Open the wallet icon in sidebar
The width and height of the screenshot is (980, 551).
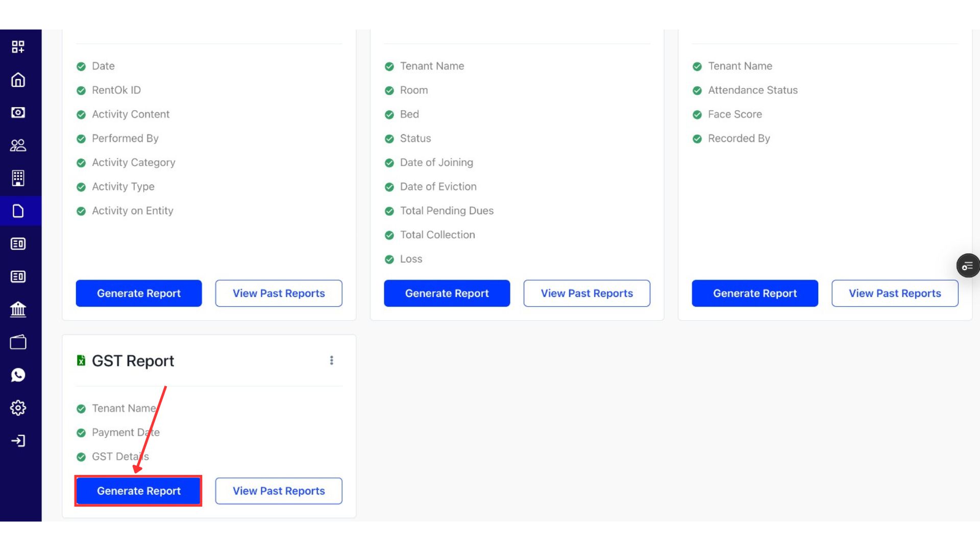18,342
